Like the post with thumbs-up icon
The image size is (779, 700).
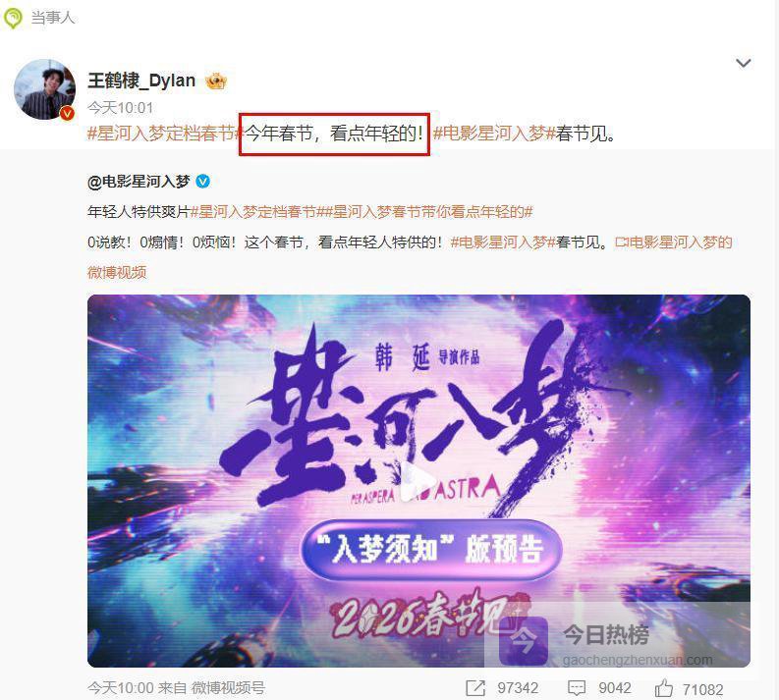click(x=664, y=688)
